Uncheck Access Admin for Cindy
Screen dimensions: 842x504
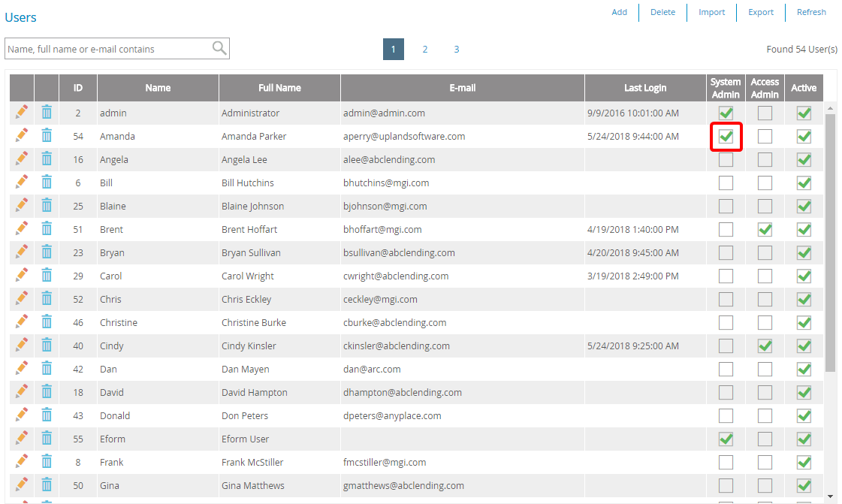tap(765, 346)
